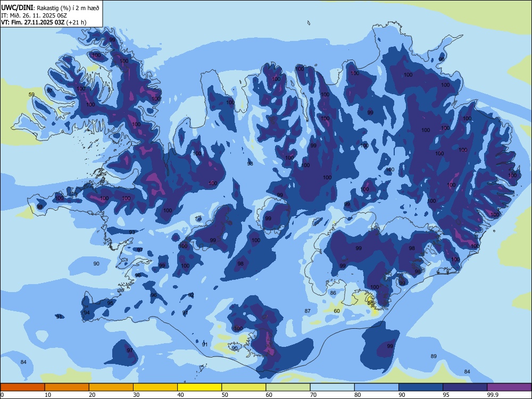Select the "Rakastig (%) í 2 m hæð" label
Image resolution: width=532 pixels, height=399 pixels.
point(67,8)
